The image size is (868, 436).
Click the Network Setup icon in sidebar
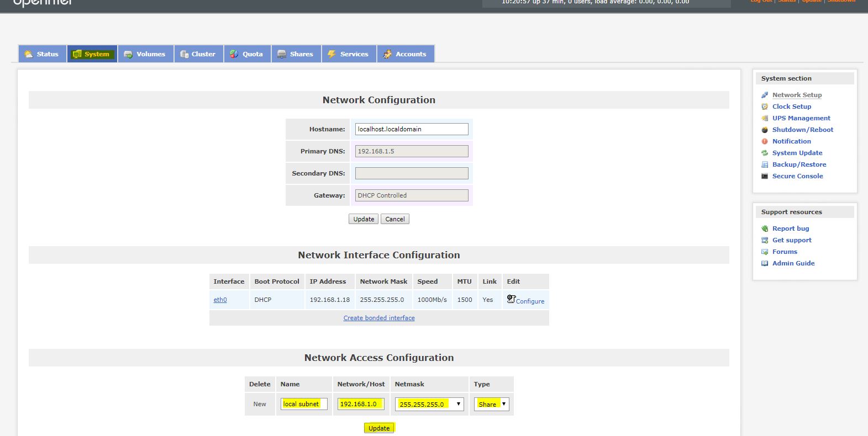[x=765, y=95]
